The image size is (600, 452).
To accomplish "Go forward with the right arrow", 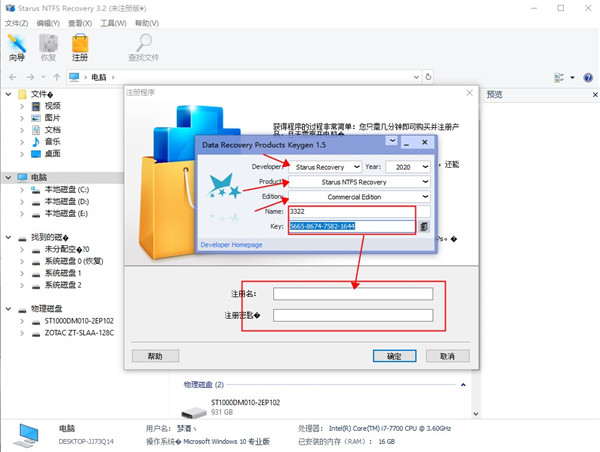I will coord(30,77).
